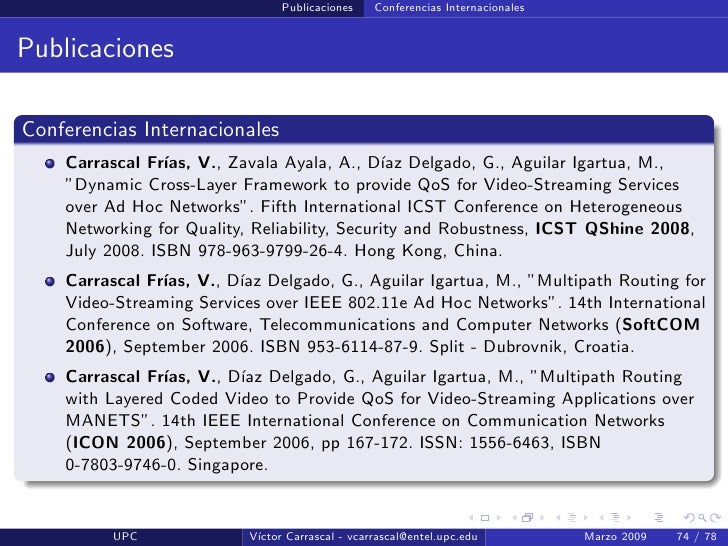The image size is (728, 546).
Task: Click the previous slide arrow in navigation bar
Action: coord(471,518)
